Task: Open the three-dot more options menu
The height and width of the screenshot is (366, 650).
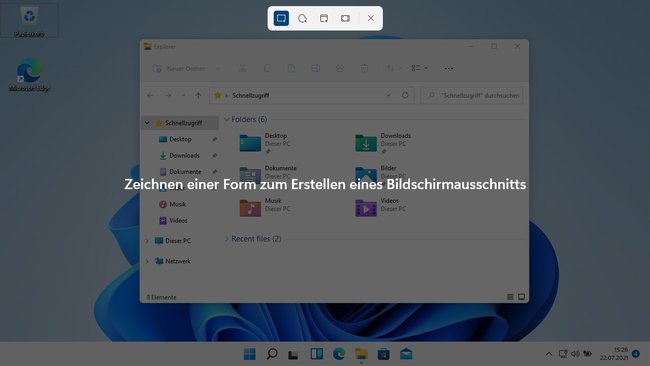Action: pos(449,68)
